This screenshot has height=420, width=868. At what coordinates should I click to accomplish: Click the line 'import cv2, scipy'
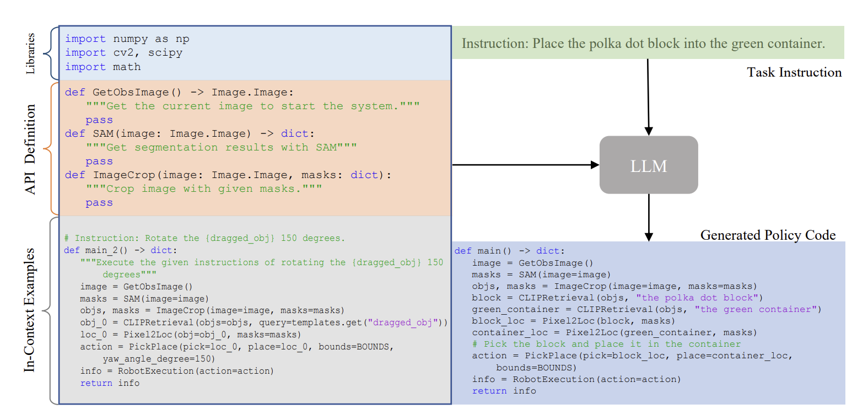[x=124, y=52]
